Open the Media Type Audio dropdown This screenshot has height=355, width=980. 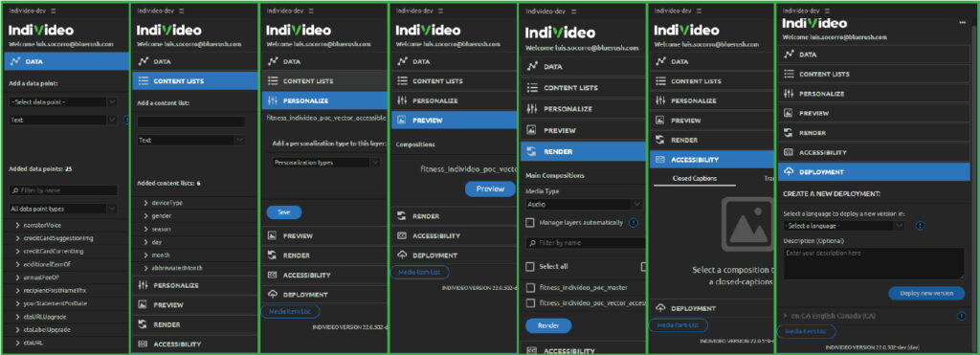pyautogui.click(x=584, y=204)
